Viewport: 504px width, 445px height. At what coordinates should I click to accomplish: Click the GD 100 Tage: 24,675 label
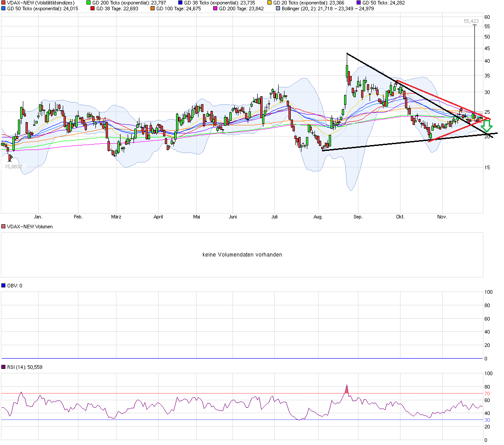click(x=179, y=9)
